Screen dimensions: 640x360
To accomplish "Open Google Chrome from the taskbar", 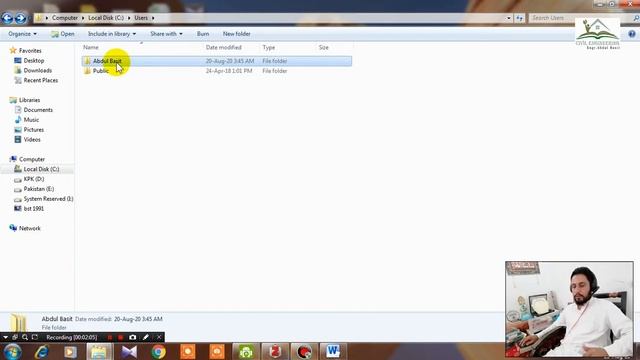I will 158,351.
